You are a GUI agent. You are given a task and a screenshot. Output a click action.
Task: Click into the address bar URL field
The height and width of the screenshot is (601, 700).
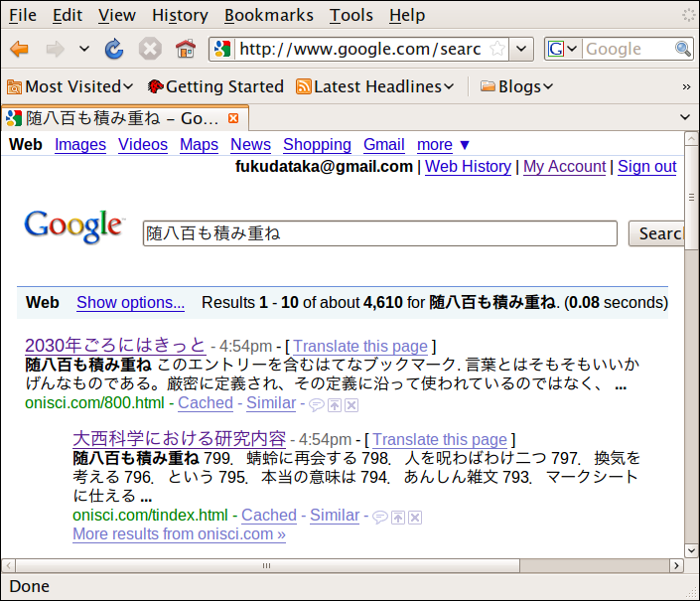pos(360,49)
